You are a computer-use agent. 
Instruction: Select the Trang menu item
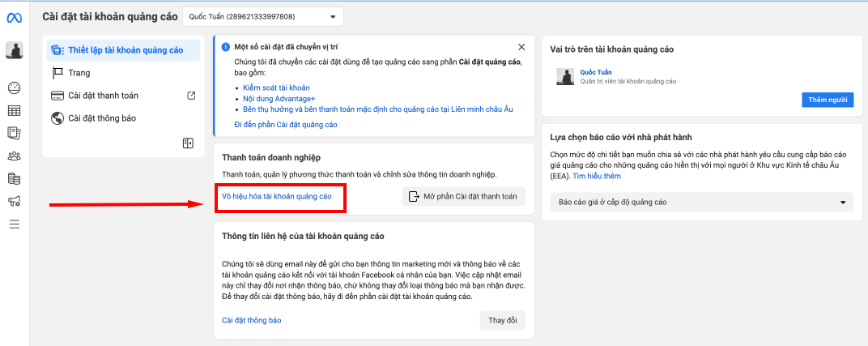tap(123, 72)
